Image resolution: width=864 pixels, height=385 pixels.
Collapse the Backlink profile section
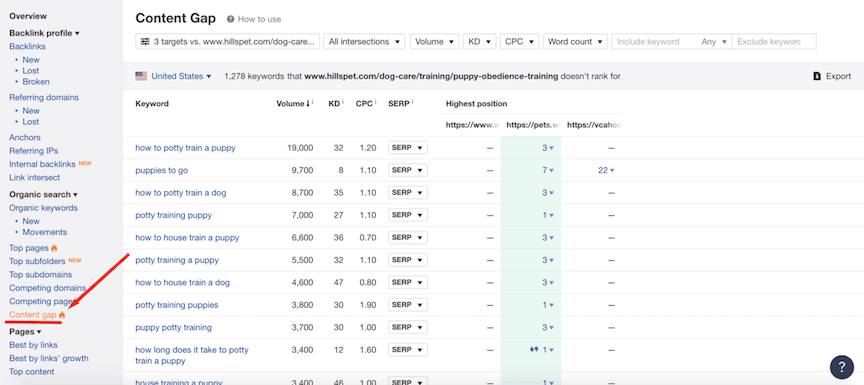pyautogui.click(x=44, y=33)
